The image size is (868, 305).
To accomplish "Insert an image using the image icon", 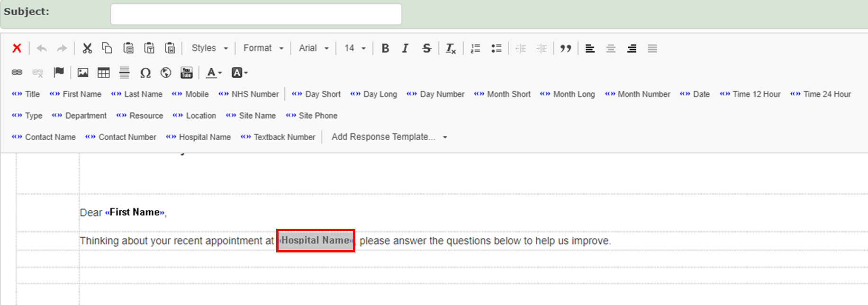I will [x=83, y=72].
